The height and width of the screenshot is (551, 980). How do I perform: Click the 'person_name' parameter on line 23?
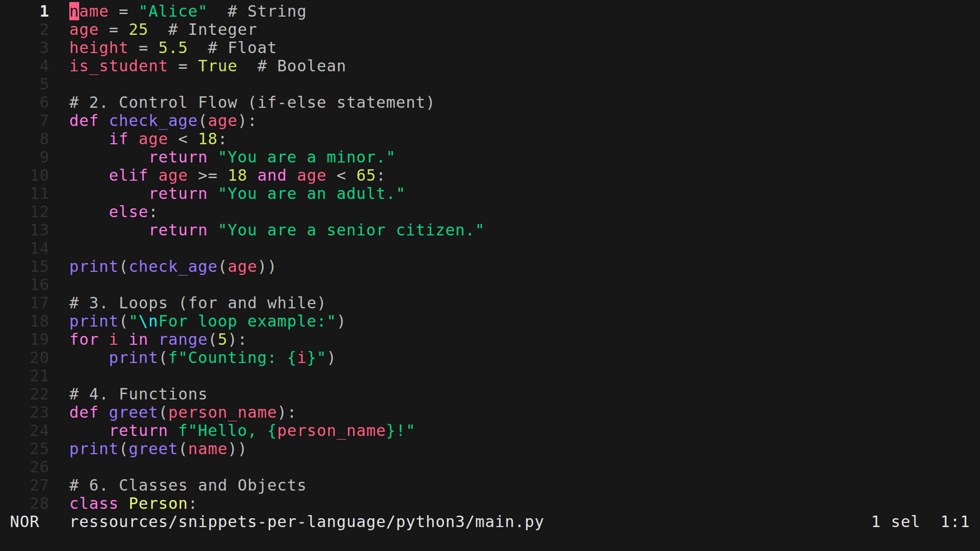(x=223, y=413)
